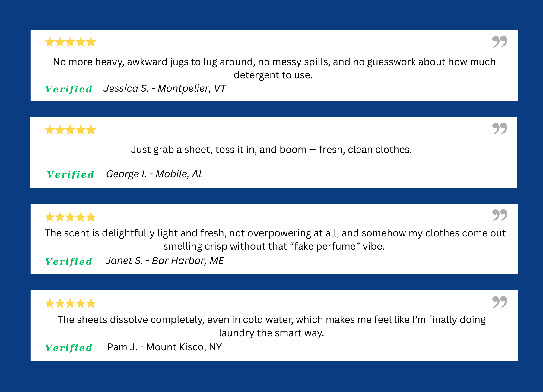Select reviewer name George I. - Mobile, AL
The height and width of the screenshot is (392, 543).
[x=155, y=174]
